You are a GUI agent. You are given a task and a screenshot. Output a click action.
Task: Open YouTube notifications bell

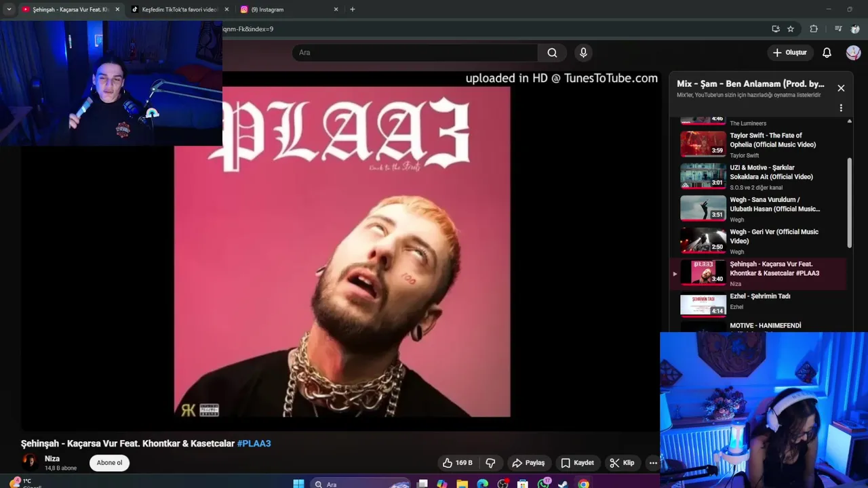[827, 53]
